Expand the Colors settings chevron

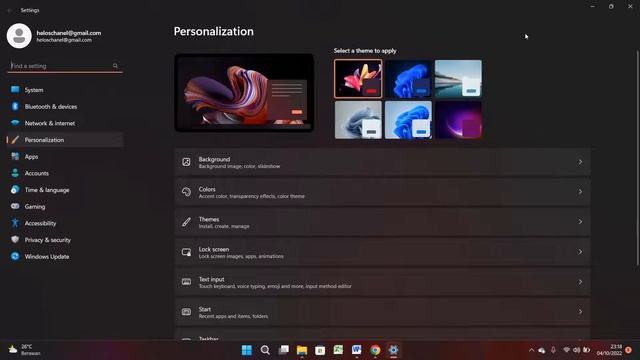tap(580, 192)
